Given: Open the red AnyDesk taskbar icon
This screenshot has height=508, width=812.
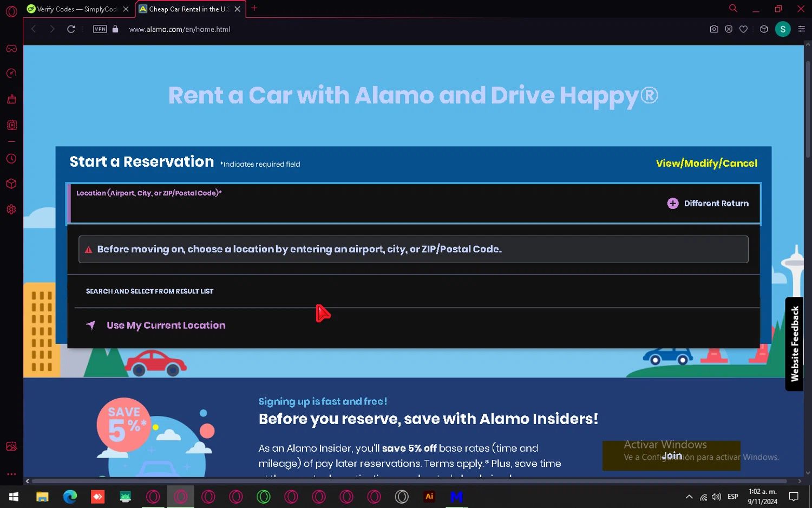Looking at the screenshot, I should (x=97, y=497).
